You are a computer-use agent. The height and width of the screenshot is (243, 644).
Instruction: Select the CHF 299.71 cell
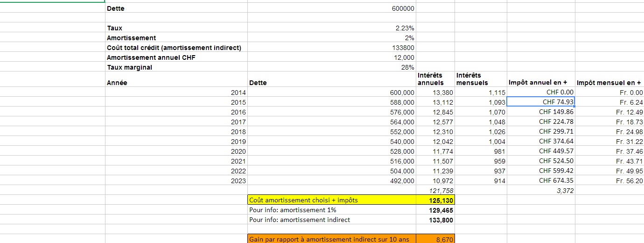tap(541, 132)
